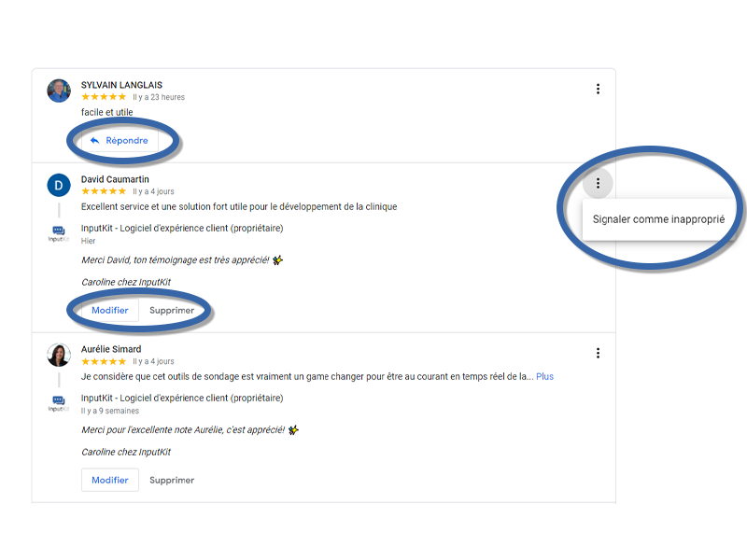The height and width of the screenshot is (560, 747).
Task: Click InputKit logo beside reply to Aurélie
Action: [x=59, y=403]
